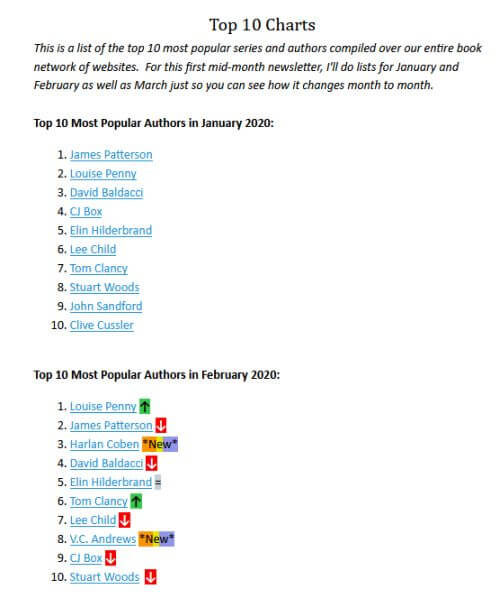This screenshot has height=598, width=500.
Task: Open the V.C. Andrews author link
Action: pyautogui.click(x=103, y=539)
